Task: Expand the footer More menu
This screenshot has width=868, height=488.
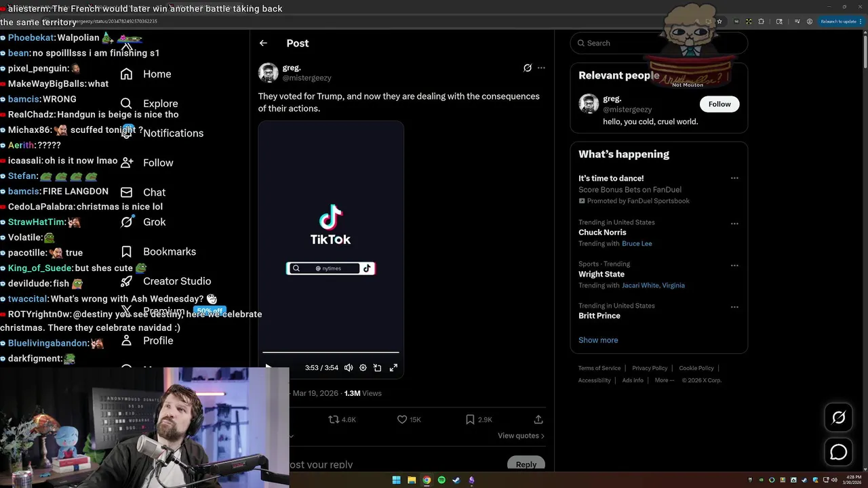Action: 665,380
